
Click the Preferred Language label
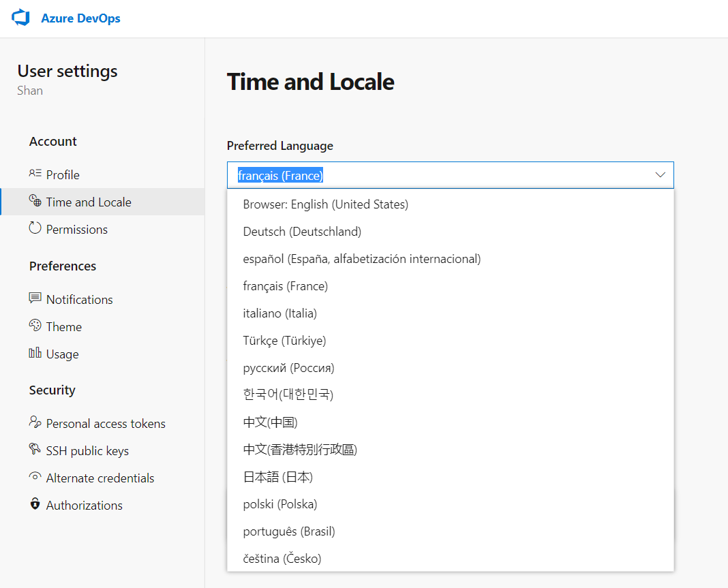point(280,146)
